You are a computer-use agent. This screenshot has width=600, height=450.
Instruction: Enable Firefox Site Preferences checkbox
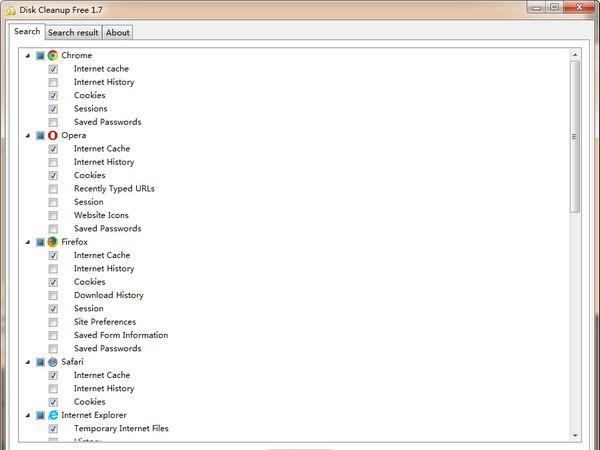coord(53,322)
